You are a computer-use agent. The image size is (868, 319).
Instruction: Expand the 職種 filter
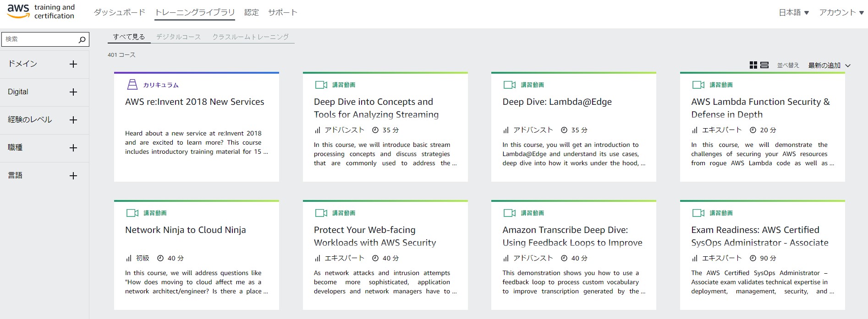pos(73,148)
